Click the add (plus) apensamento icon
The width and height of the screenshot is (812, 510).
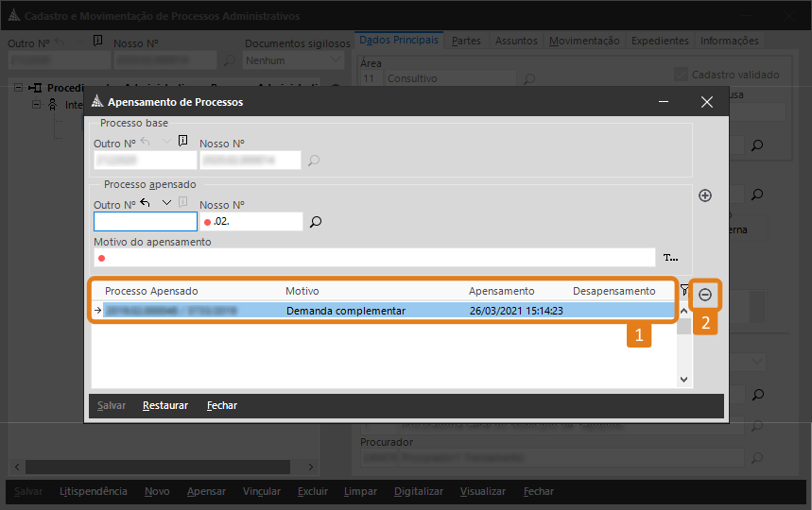704,195
